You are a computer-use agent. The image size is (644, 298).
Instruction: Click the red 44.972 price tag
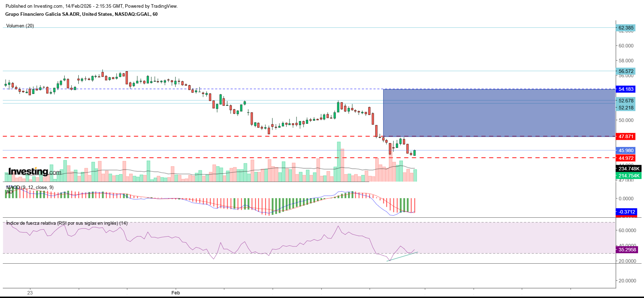coord(626,158)
